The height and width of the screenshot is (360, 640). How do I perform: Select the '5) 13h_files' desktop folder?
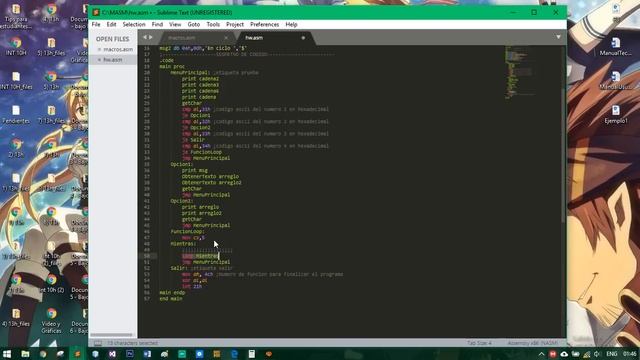click(x=51, y=46)
